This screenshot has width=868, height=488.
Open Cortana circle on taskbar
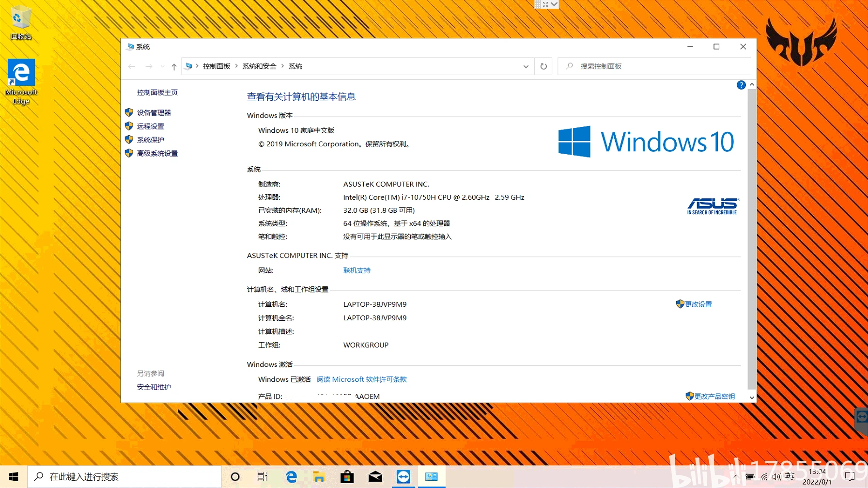[x=235, y=477]
